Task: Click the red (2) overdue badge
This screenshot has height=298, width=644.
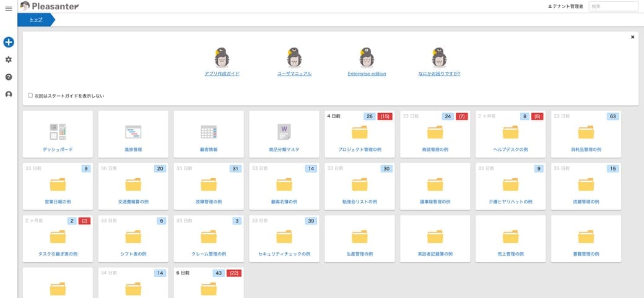Action: pyautogui.click(x=85, y=221)
